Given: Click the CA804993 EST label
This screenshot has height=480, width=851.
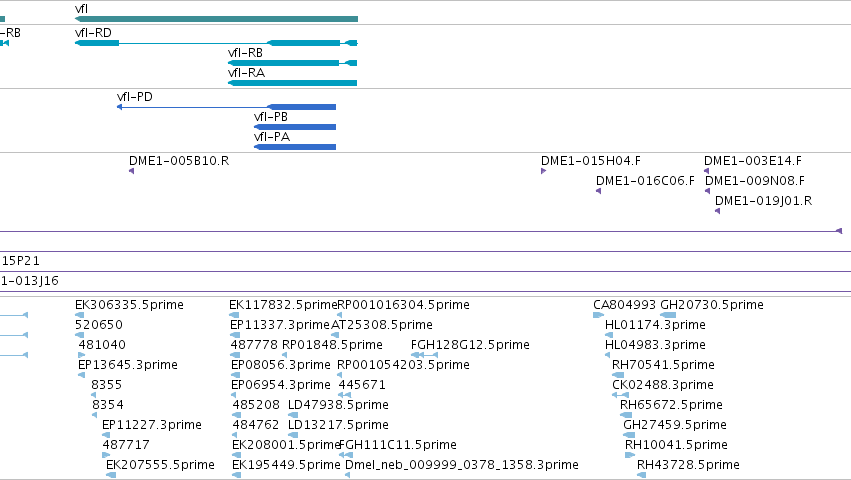Looking at the screenshot, I should pos(625,305).
